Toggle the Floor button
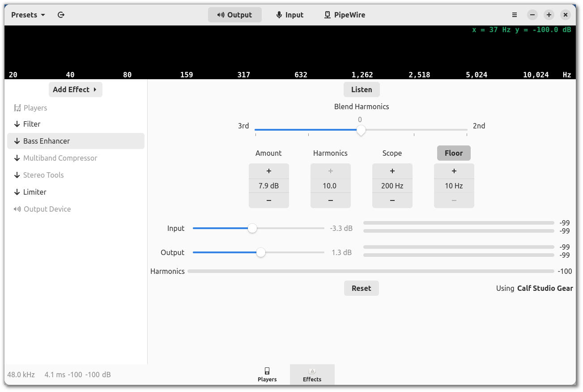 (454, 153)
